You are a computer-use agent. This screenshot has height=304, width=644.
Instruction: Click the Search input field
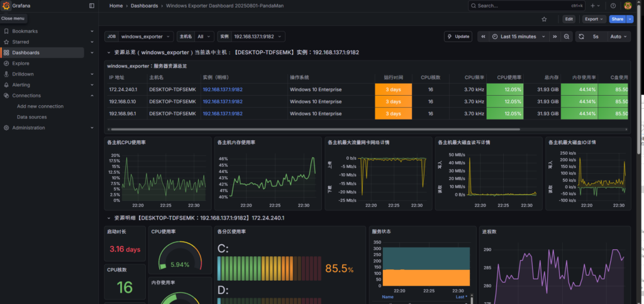coord(521,6)
